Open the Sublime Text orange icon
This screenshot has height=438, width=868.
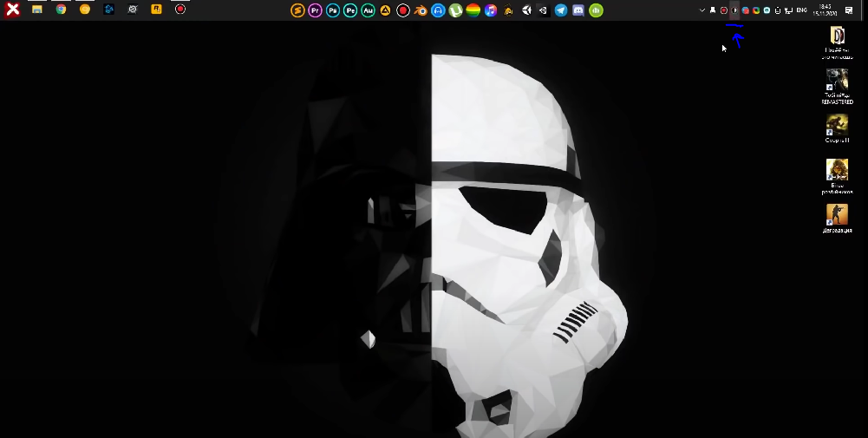297,10
